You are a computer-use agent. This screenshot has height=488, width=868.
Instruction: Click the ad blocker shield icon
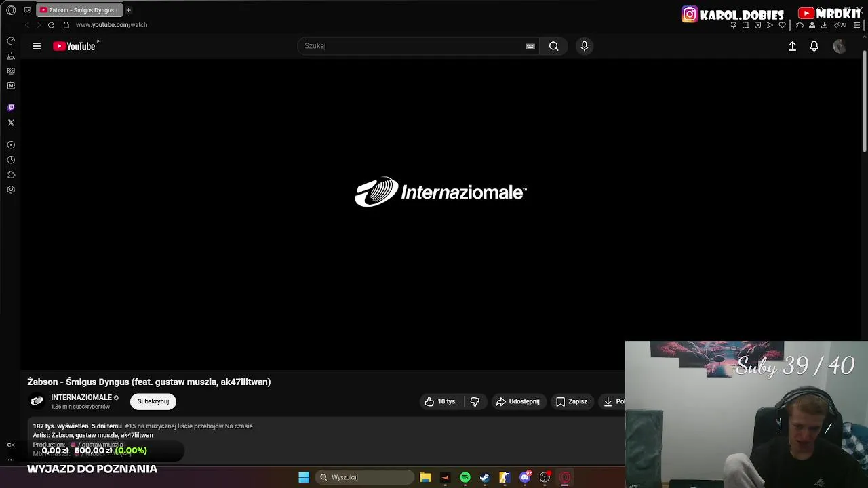click(757, 25)
